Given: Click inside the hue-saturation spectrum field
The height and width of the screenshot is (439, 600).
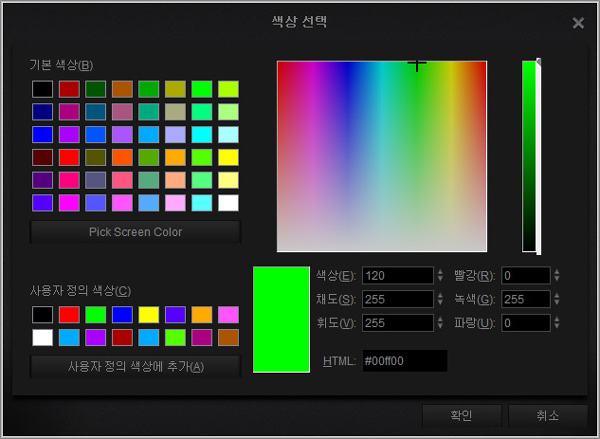Looking at the screenshot, I should [382, 156].
